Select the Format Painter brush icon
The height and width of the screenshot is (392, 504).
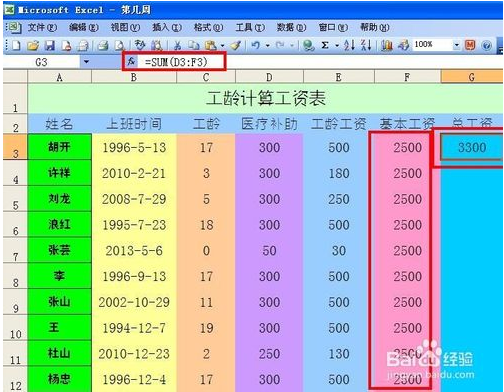[x=236, y=45]
